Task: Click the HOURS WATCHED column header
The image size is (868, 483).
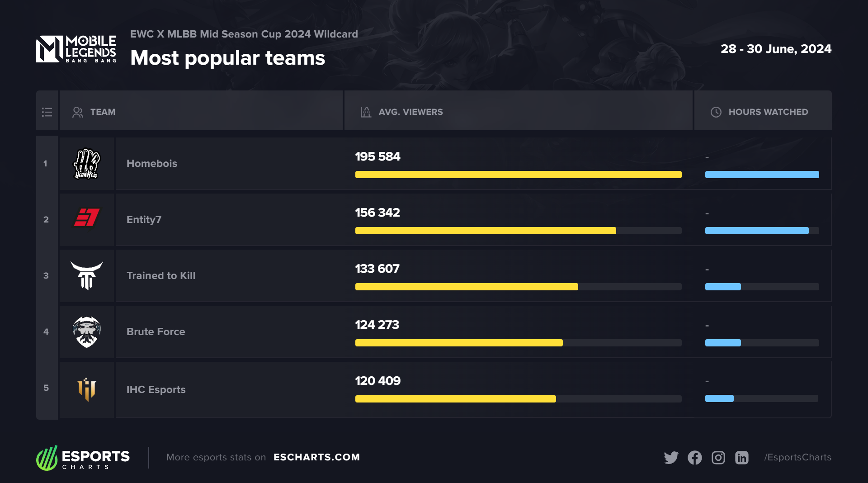Action: click(x=768, y=112)
